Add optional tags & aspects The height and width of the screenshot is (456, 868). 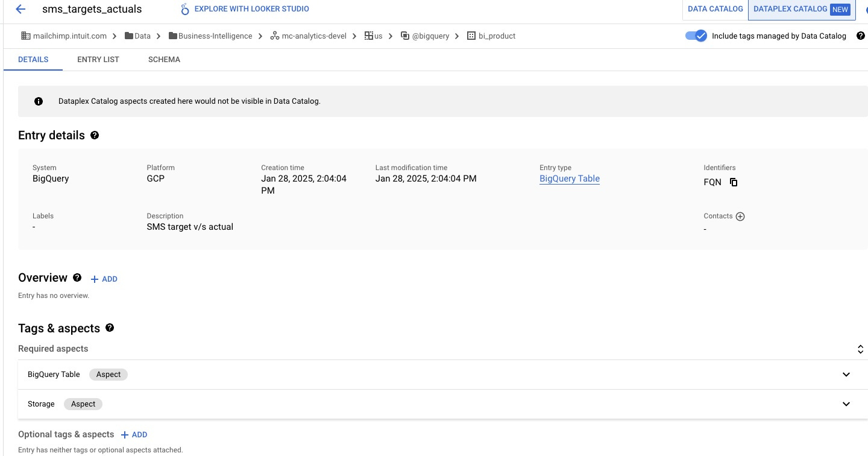(x=134, y=434)
